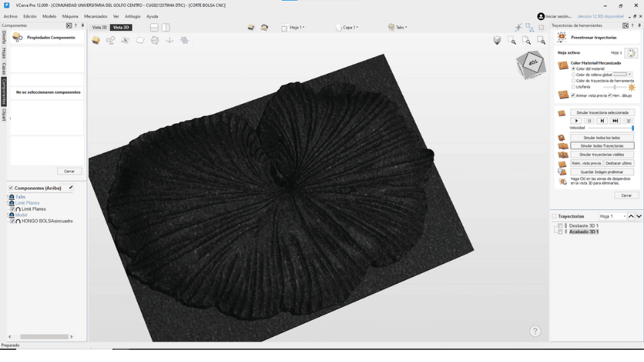Click the Velocidad speed slider
Screen dimensions: 644x362
[x=611, y=128]
